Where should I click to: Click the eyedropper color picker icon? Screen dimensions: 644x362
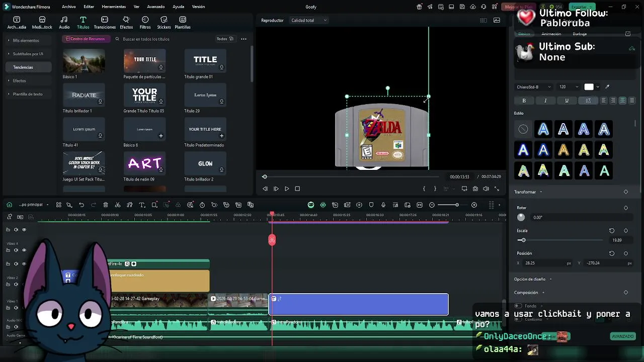click(607, 87)
